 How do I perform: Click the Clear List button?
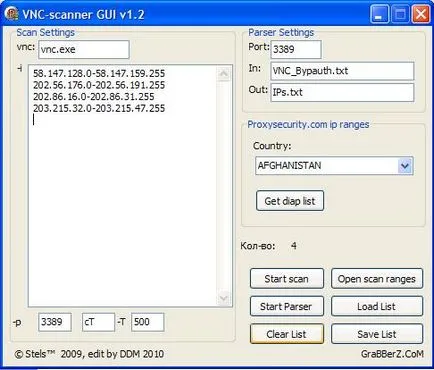287,334
